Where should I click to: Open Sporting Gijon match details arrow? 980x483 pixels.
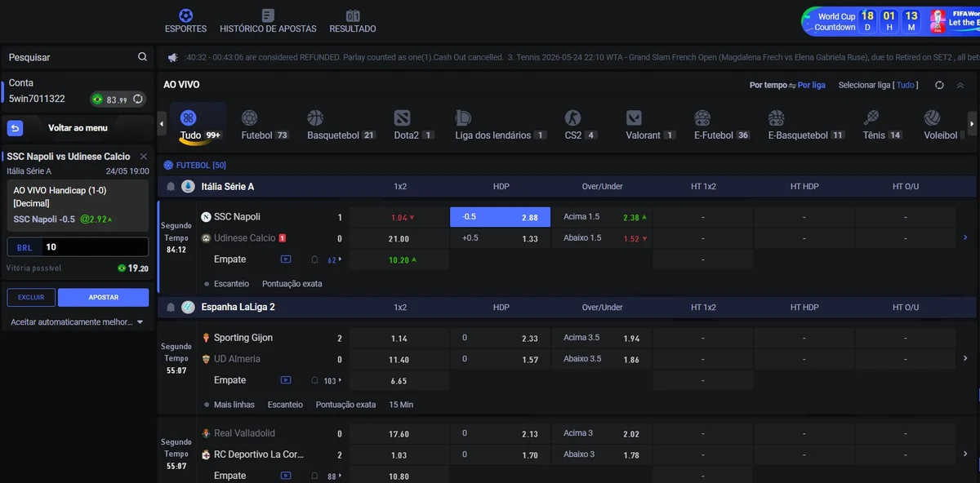pyautogui.click(x=965, y=358)
